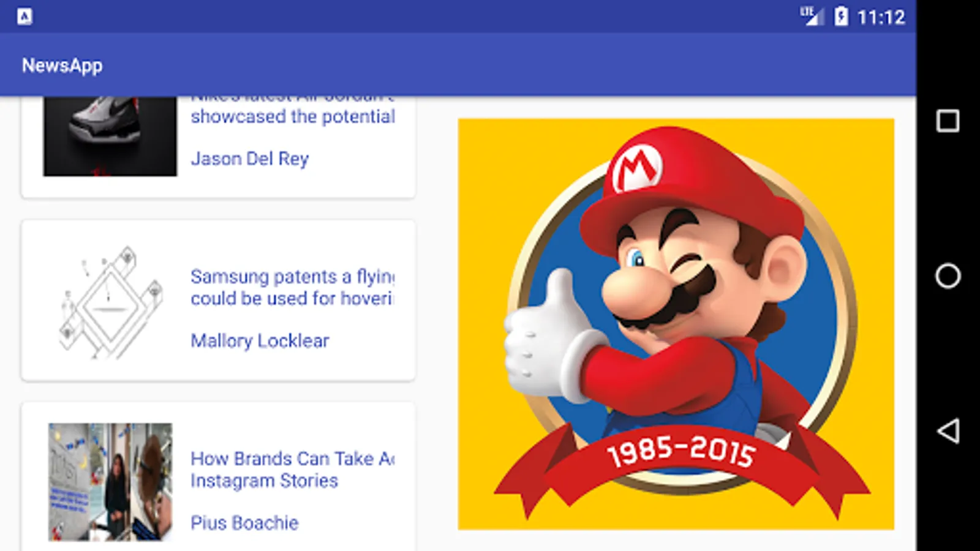Open the Samsung patents a flying headline
The image size is (980, 551).
[292, 277]
